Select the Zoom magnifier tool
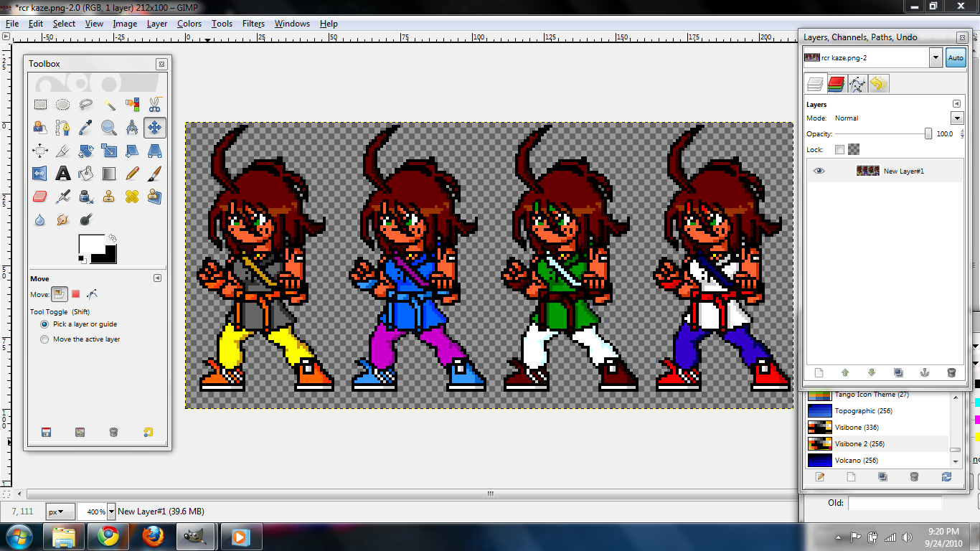Screen dimensions: 980x551 109,128
